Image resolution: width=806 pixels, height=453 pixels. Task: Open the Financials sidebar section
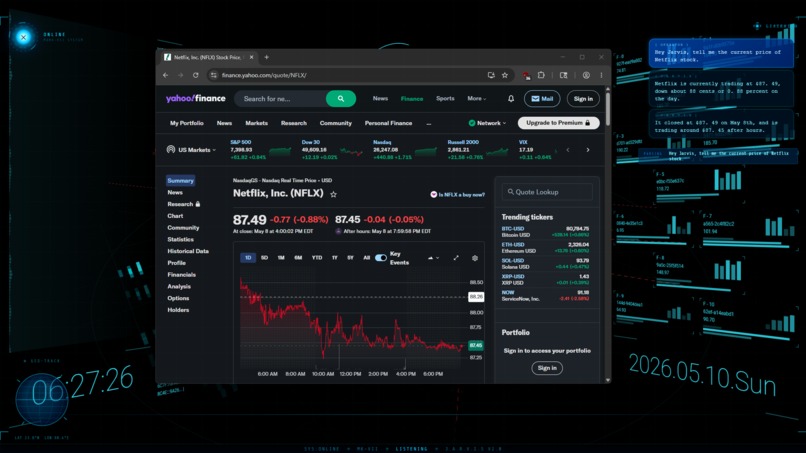(x=181, y=275)
